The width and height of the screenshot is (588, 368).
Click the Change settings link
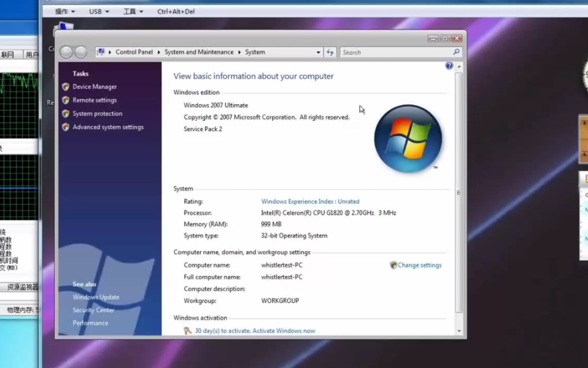[x=420, y=265]
